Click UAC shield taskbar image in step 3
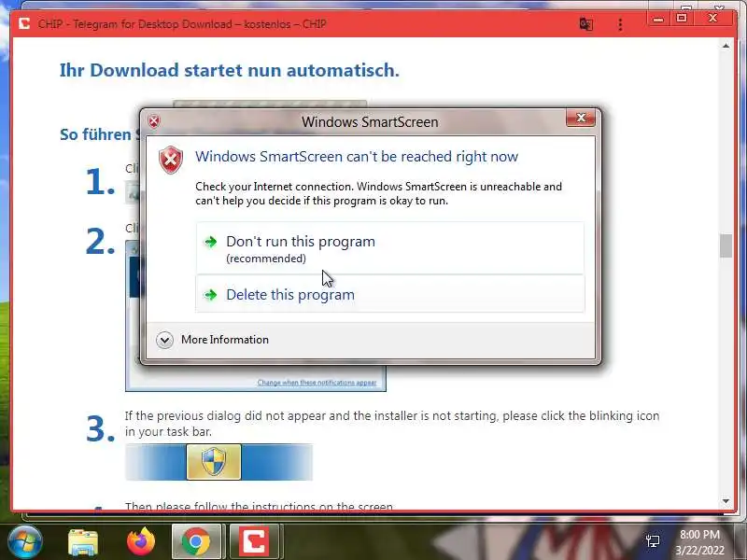747x560 pixels. [214, 461]
